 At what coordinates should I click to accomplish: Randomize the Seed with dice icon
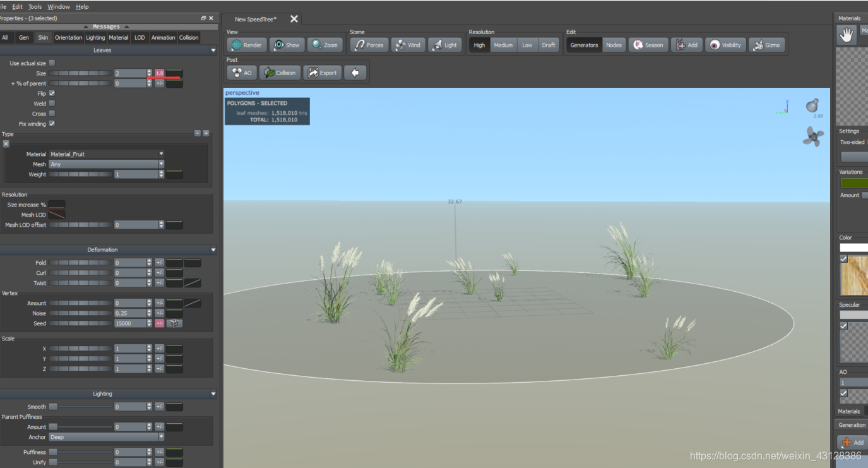pos(174,323)
